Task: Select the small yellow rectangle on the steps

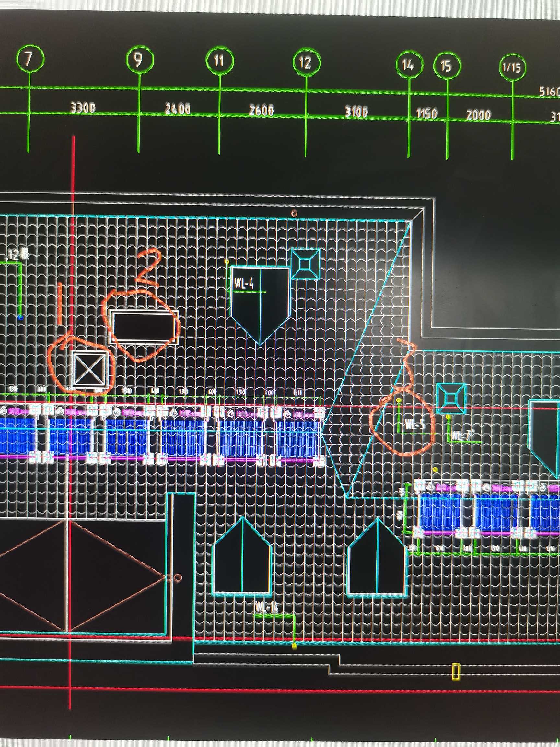Action: [456, 672]
